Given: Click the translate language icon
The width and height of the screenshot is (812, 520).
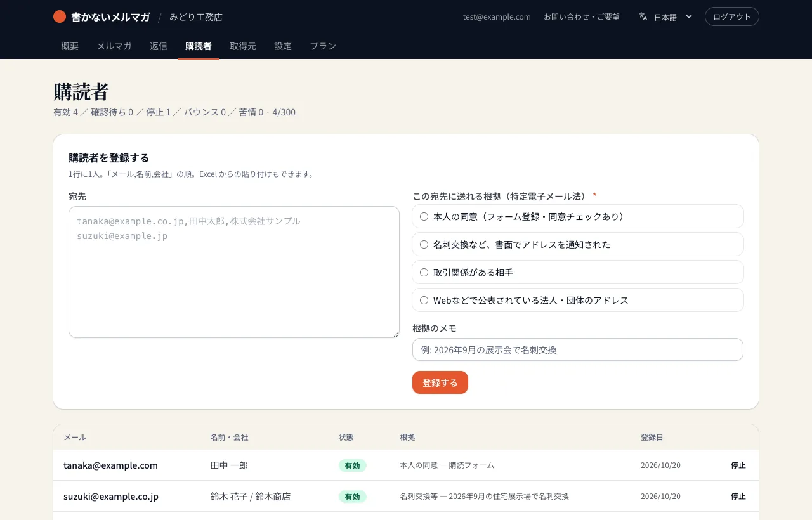Looking at the screenshot, I should [x=643, y=16].
